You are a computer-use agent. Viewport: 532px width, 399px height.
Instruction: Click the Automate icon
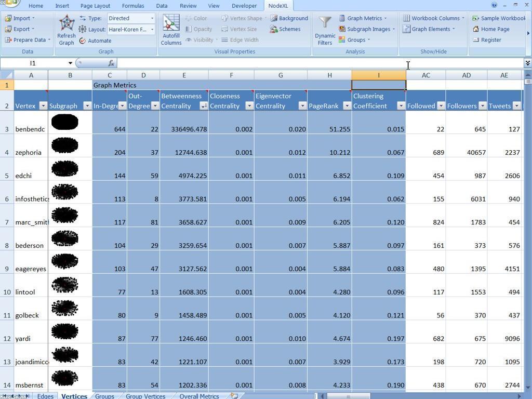pyautogui.click(x=83, y=41)
